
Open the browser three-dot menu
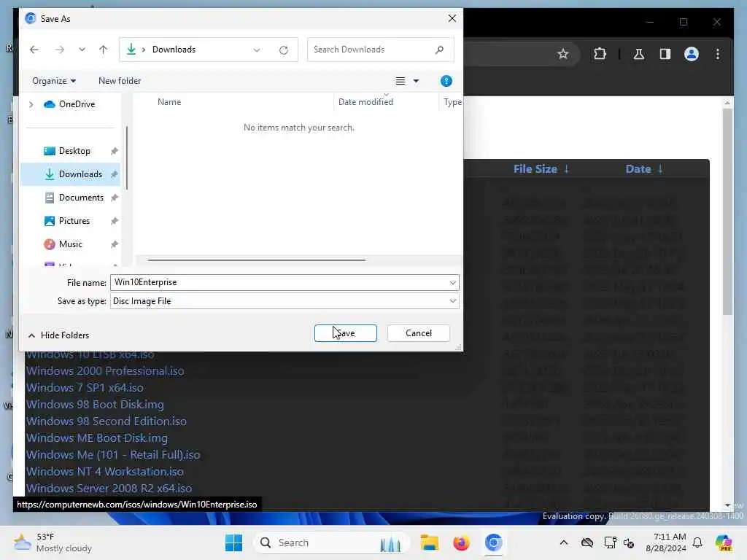(718, 54)
